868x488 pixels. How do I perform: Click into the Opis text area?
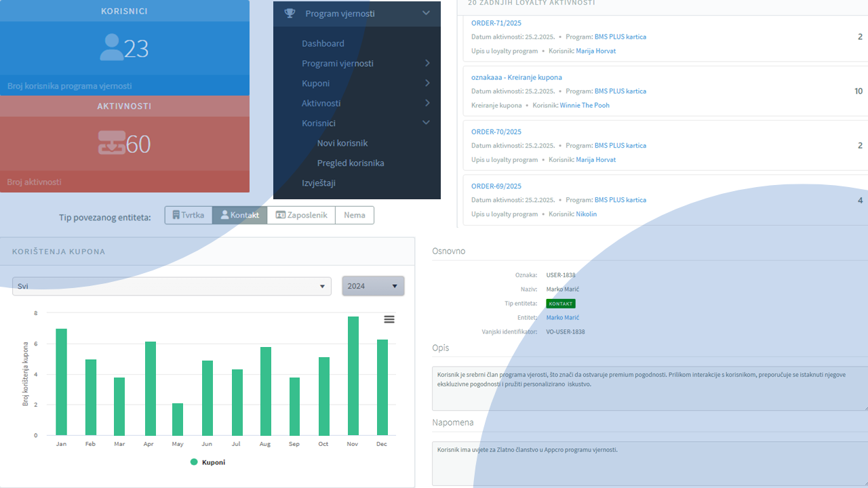[650, 388]
